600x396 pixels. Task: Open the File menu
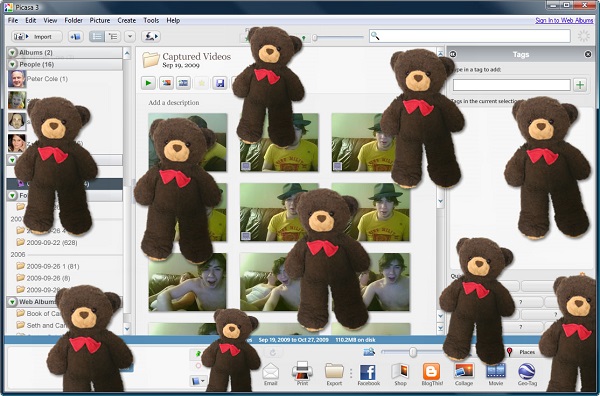(x=13, y=20)
